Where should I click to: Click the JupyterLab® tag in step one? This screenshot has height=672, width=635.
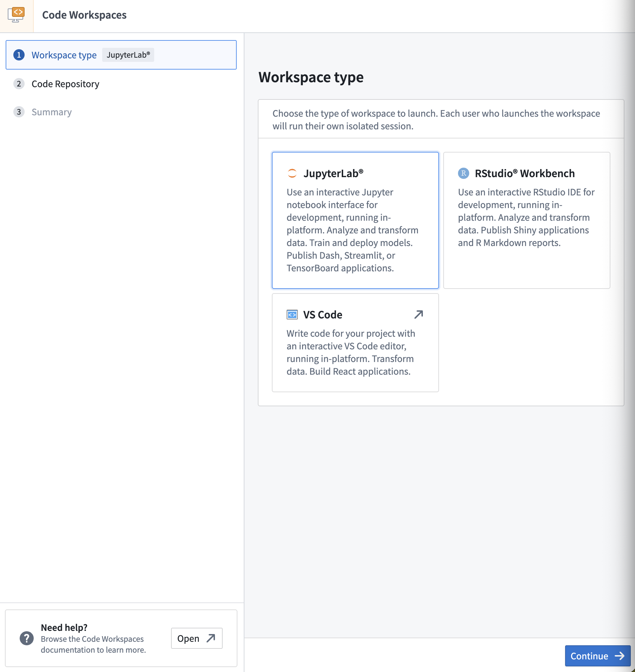point(128,55)
